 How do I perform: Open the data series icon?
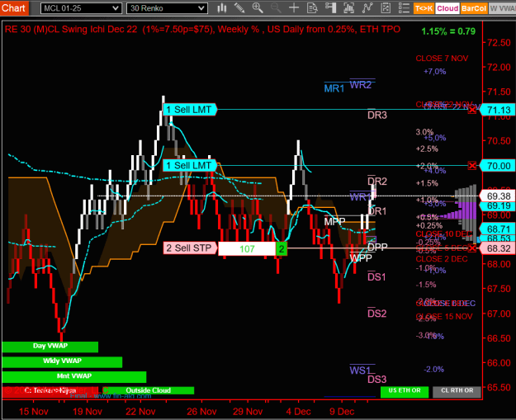pos(349,8)
